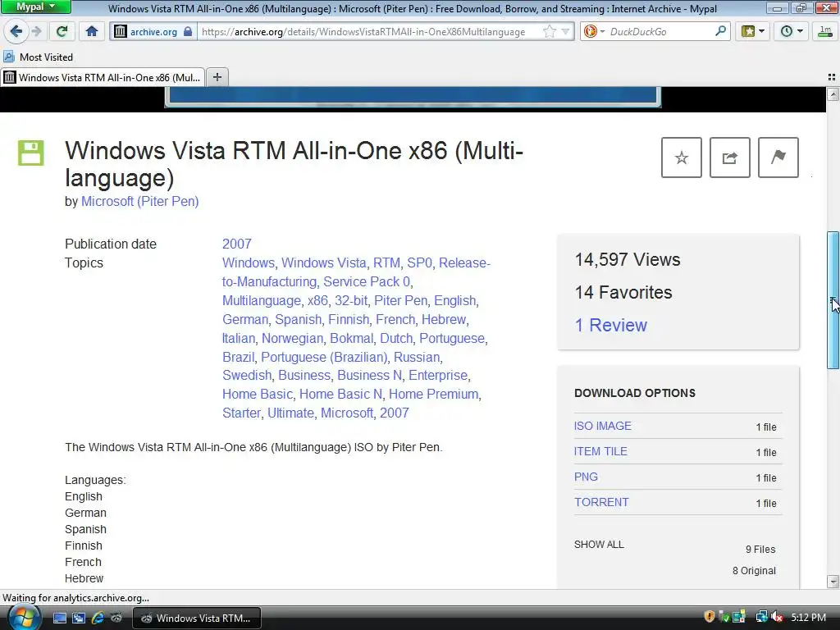Viewport: 840px width, 630px height.
Task: Favorite this item using the star button
Action: [x=682, y=157]
